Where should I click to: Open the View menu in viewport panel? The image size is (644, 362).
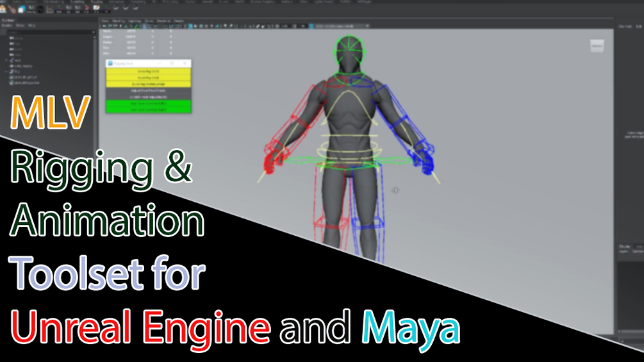(105, 21)
